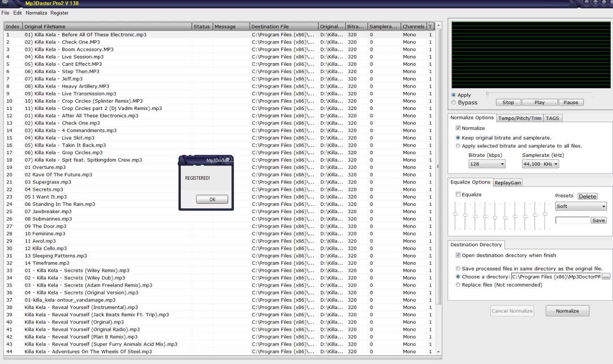The image size is (613, 364).
Task: Uncheck the Normalize checkbox
Action: click(x=458, y=128)
